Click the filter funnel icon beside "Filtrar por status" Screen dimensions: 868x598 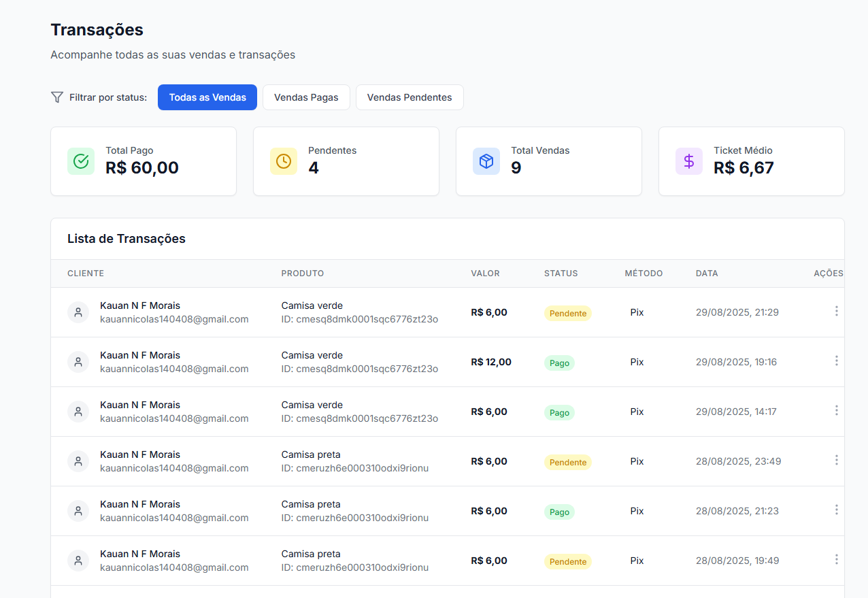tap(56, 97)
